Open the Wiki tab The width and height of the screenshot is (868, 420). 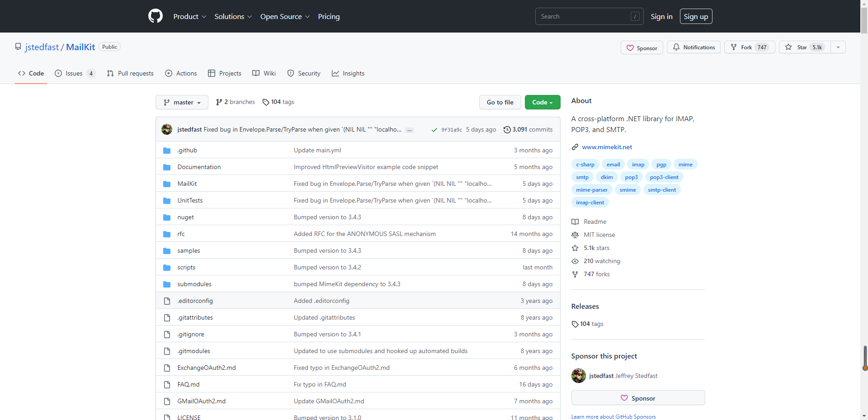point(264,73)
